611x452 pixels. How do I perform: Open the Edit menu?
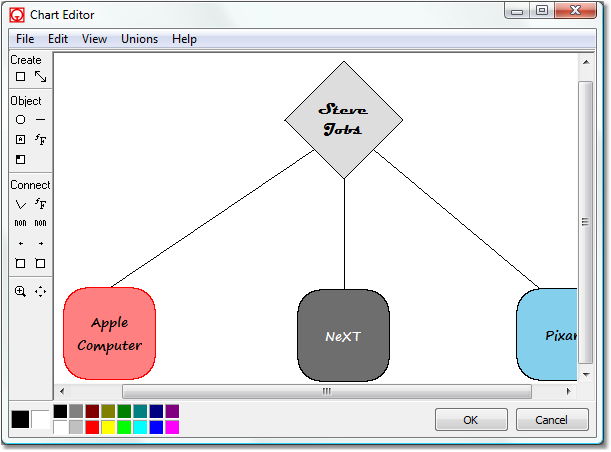[58, 39]
